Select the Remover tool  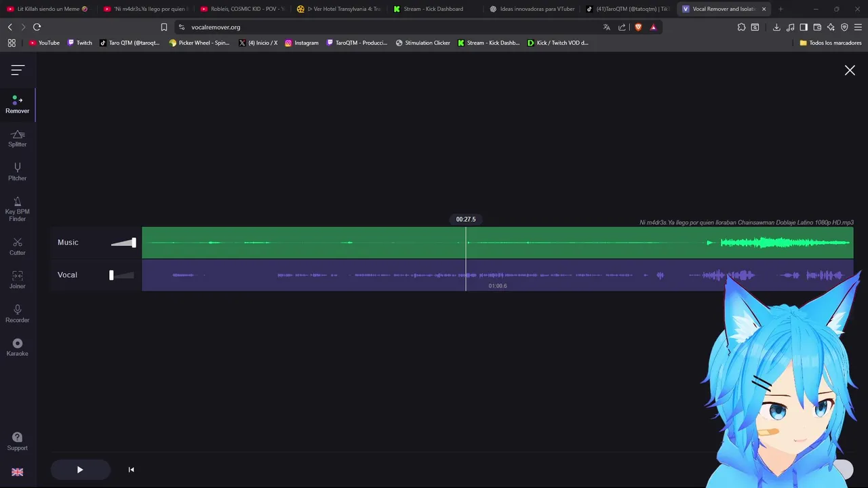(x=18, y=104)
